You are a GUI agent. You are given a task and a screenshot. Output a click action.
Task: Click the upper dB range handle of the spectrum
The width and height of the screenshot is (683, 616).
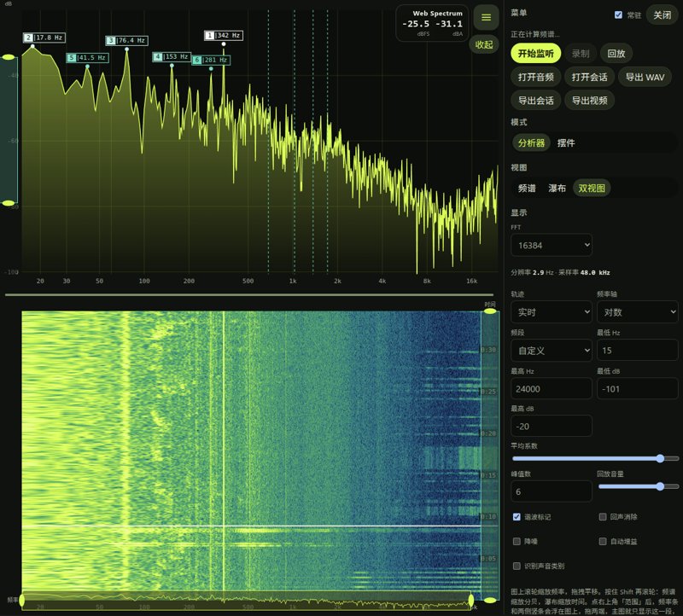click(x=9, y=57)
